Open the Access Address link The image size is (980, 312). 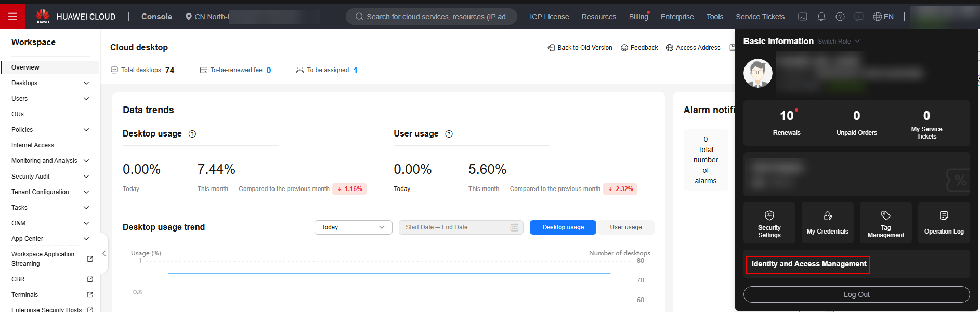coord(693,48)
